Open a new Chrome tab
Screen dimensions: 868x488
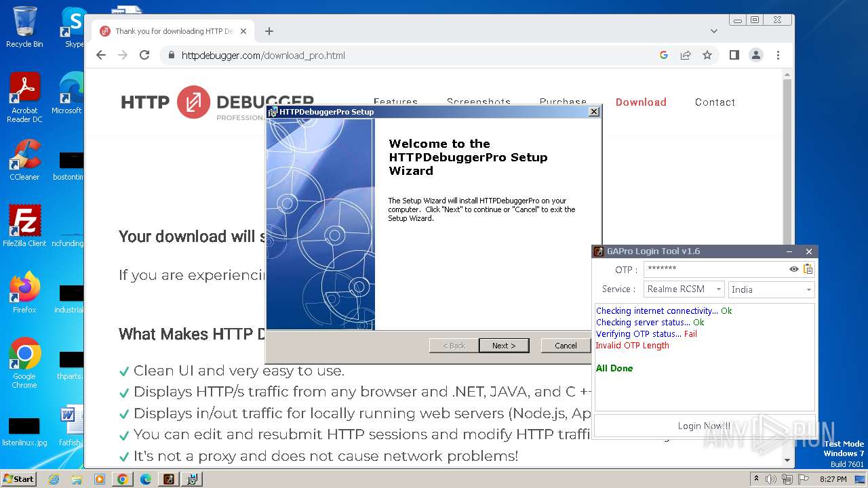269,31
